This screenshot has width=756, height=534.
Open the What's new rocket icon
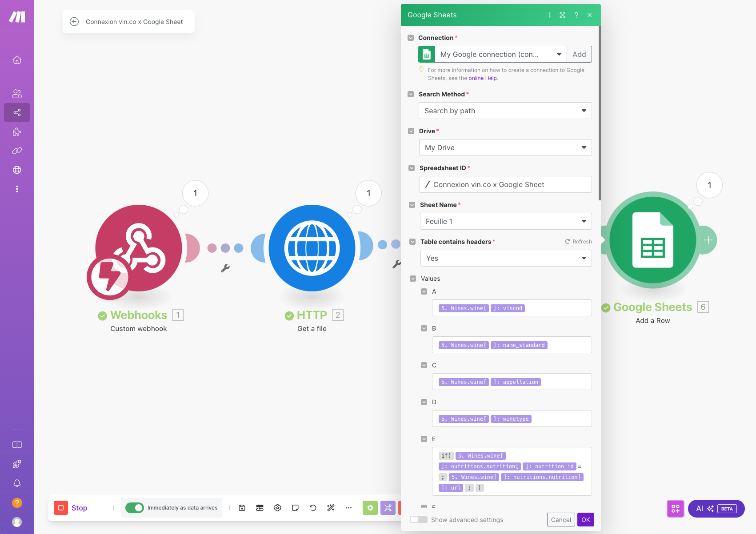pos(17,464)
